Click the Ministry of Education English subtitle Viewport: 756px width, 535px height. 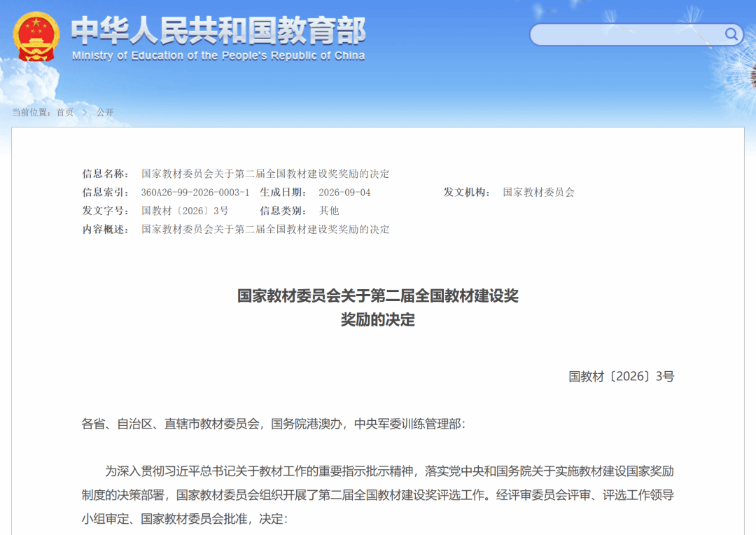pos(218,56)
